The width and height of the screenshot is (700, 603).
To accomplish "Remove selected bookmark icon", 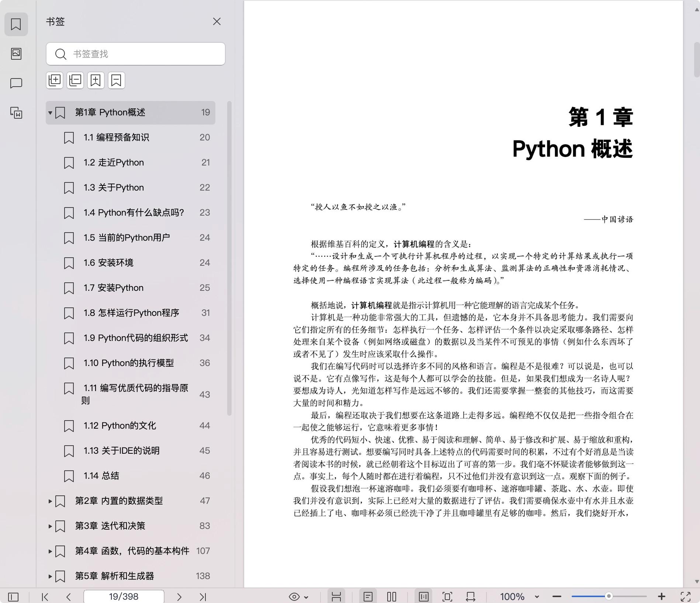I will 116,80.
